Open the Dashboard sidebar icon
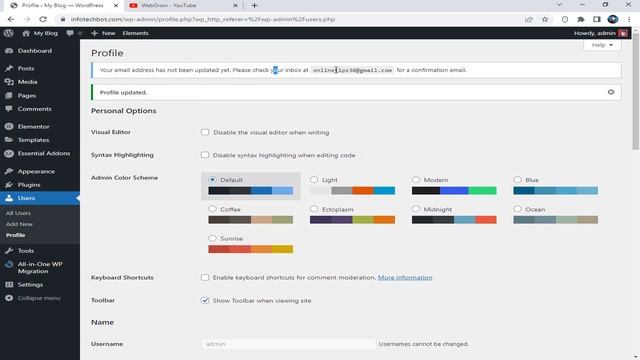640x360 pixels. tap(9, 51)
